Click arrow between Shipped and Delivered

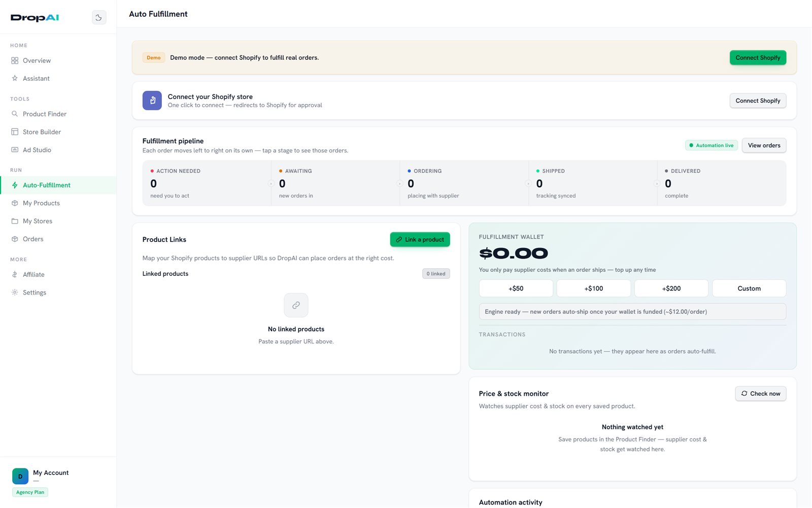tap(657, 183)
